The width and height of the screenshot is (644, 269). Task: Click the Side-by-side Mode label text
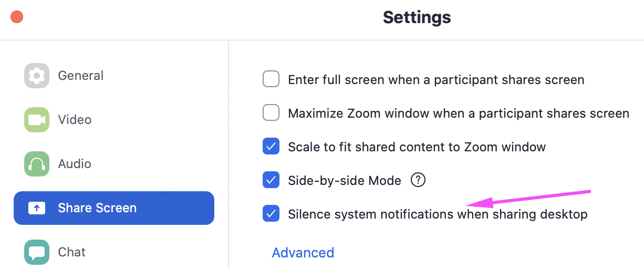345,181
